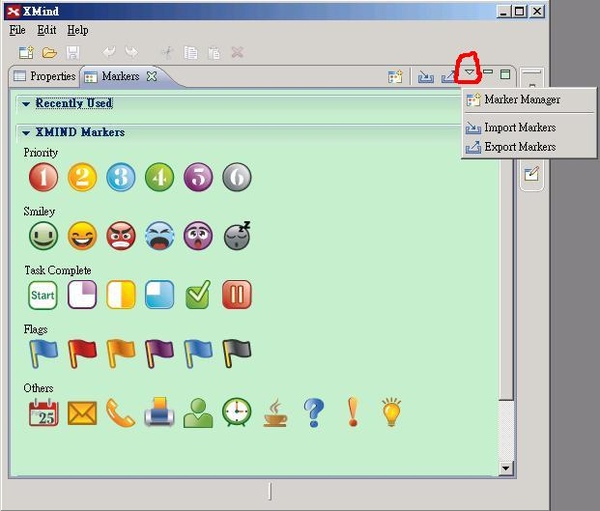Pick the blue crying smiley marker
600x511 pixels.
pos(160,236)
